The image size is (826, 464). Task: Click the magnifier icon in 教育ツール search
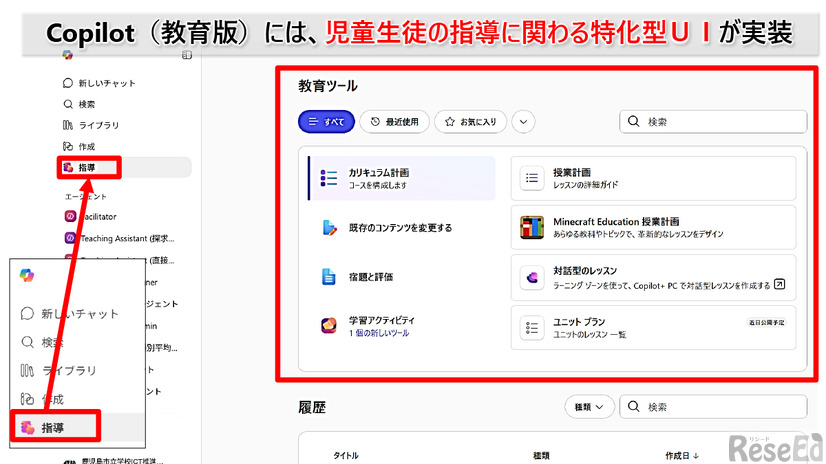point(634,122)
